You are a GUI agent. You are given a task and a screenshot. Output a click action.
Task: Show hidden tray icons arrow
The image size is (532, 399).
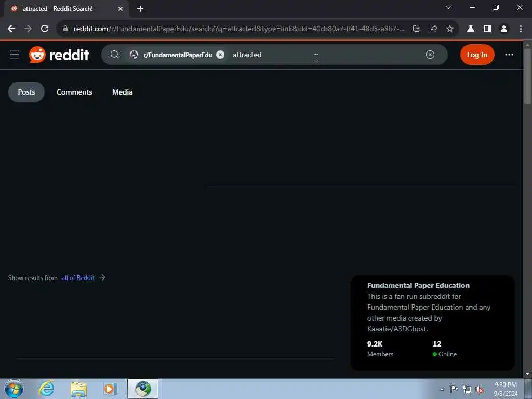tap(442, 389)
